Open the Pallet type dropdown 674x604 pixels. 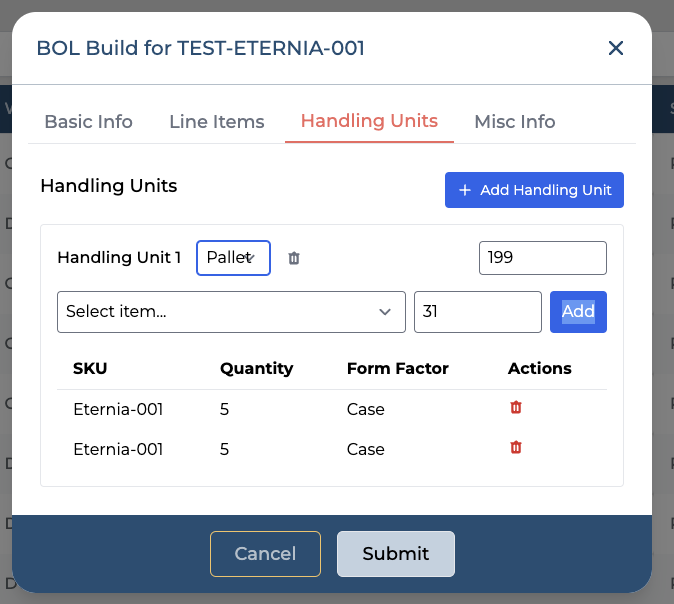[233, 258]
